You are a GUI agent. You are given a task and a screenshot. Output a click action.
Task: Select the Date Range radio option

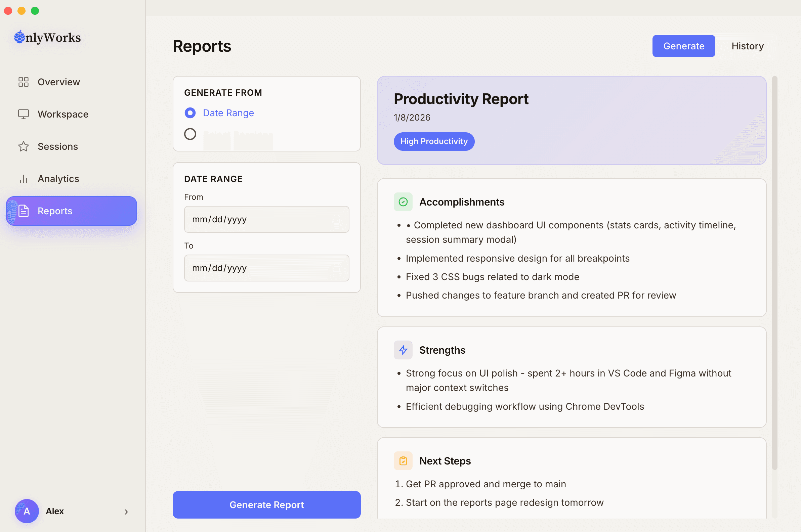[190, 113]
